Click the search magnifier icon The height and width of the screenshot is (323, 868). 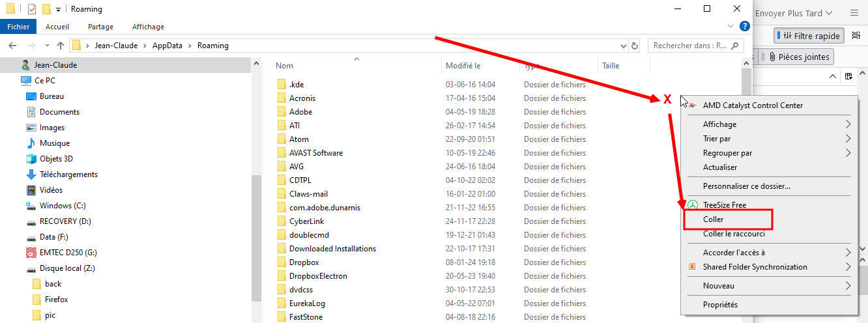click(735, 46)
